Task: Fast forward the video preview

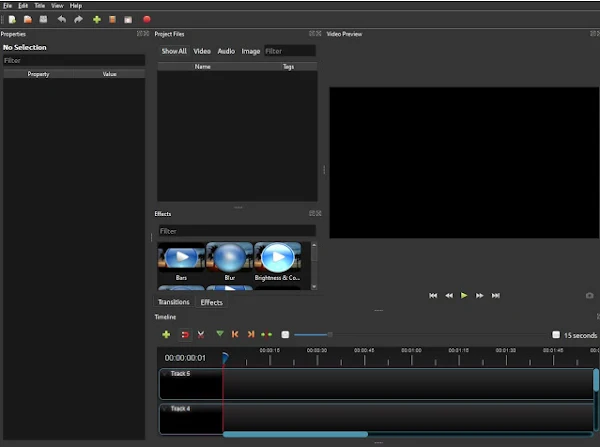Action: [479, 295]
